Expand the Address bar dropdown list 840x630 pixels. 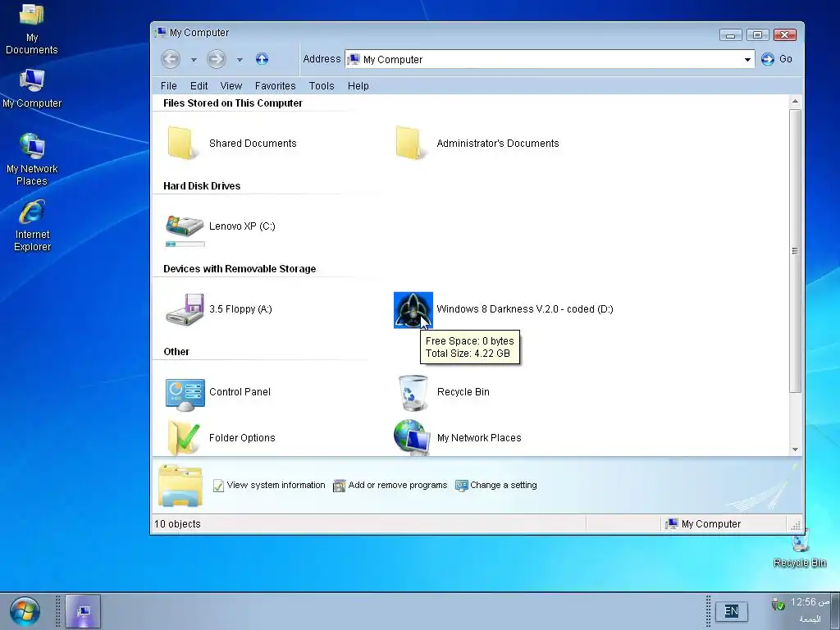747,59
